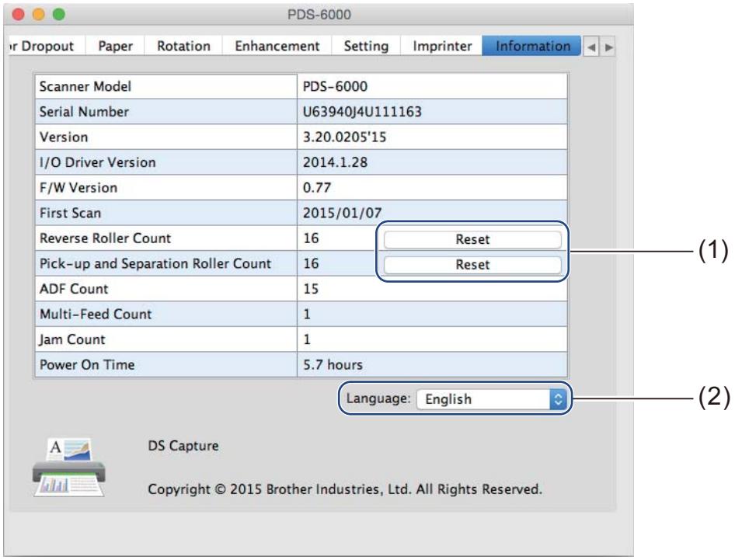Click the Multi-Feed Count label
This screenshot has width=735, height=560.
coord(96,314)
